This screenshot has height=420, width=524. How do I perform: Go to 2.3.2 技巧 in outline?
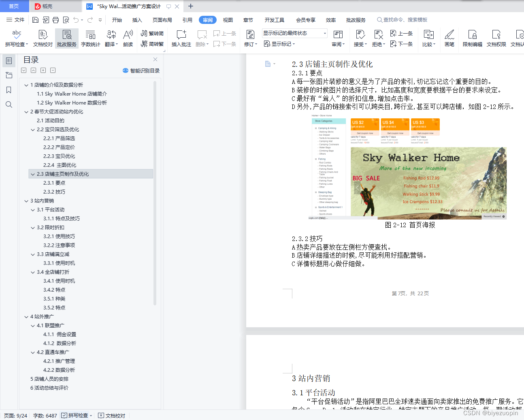[54, 192]
